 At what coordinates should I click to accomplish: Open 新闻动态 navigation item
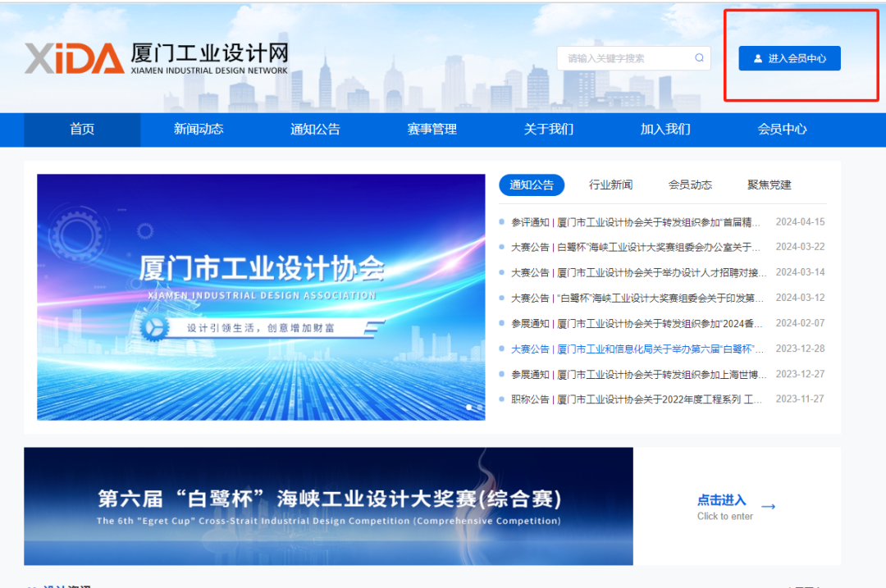pos(199,130)
